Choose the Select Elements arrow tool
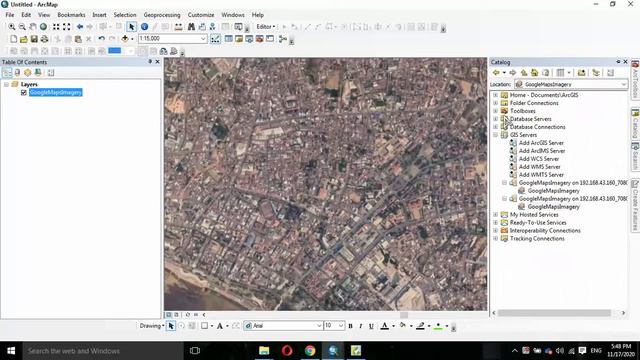 click(x=131, y=27)
